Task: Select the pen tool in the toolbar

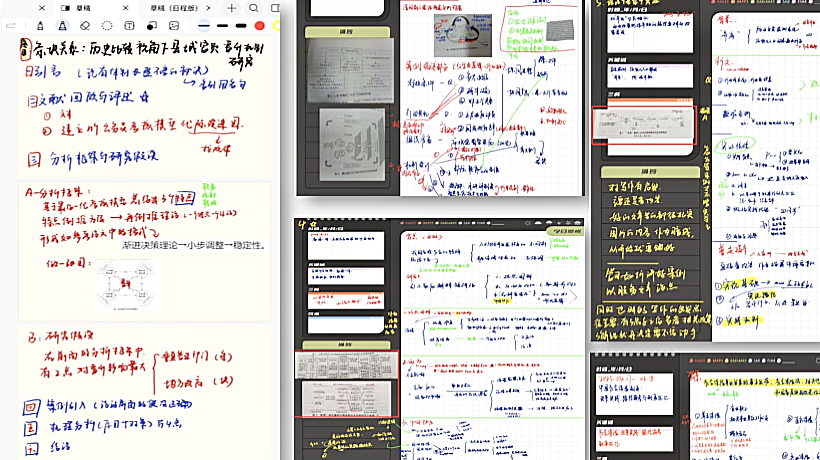Action: pos(41,25)
